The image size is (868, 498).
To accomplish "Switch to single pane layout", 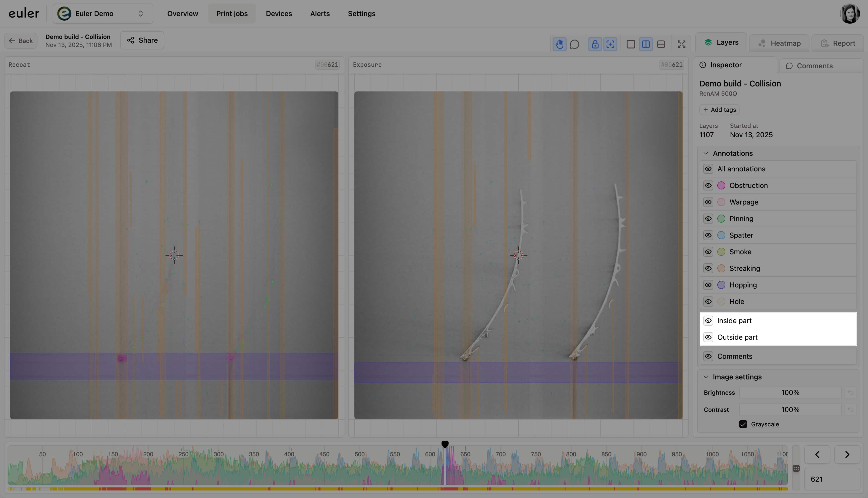I will point(631,44).
